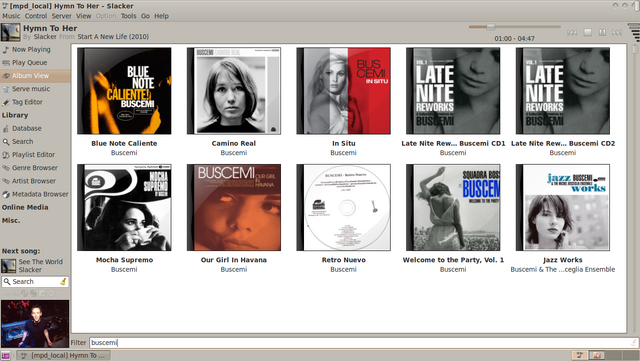Click the 'Blue Note Caliente' album title text
Screen dimensions: 640x361
click(124, 143)
